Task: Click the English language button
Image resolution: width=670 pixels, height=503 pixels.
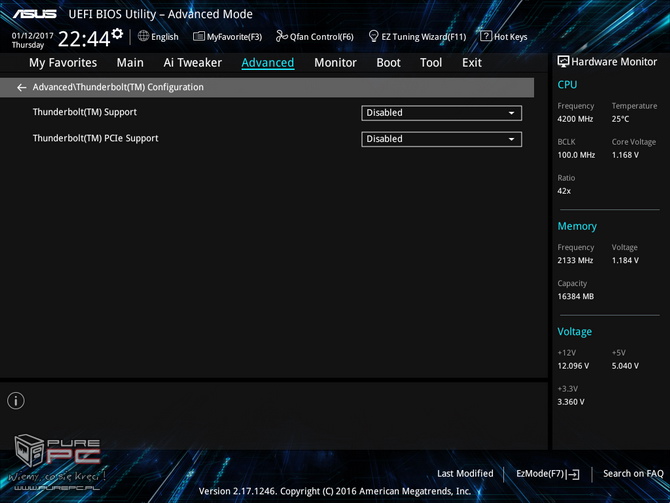Action: (165, 37)
